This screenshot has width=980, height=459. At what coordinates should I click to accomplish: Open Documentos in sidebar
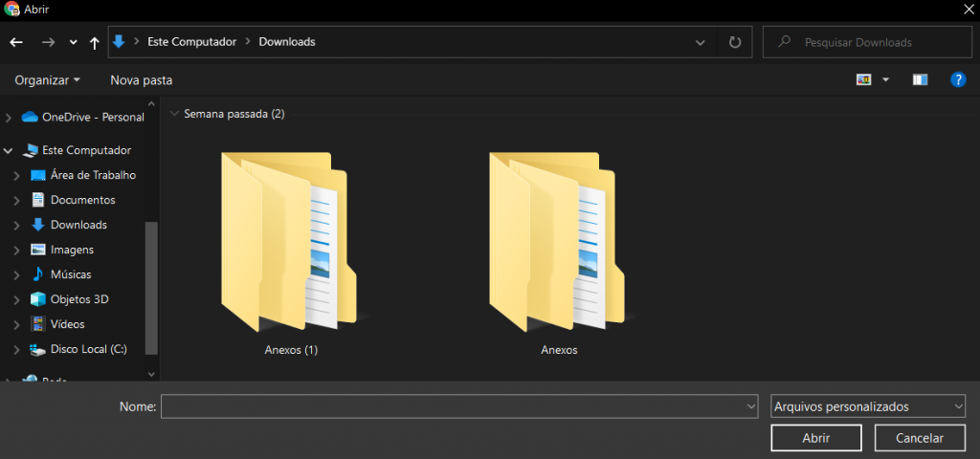click(73, 200)
